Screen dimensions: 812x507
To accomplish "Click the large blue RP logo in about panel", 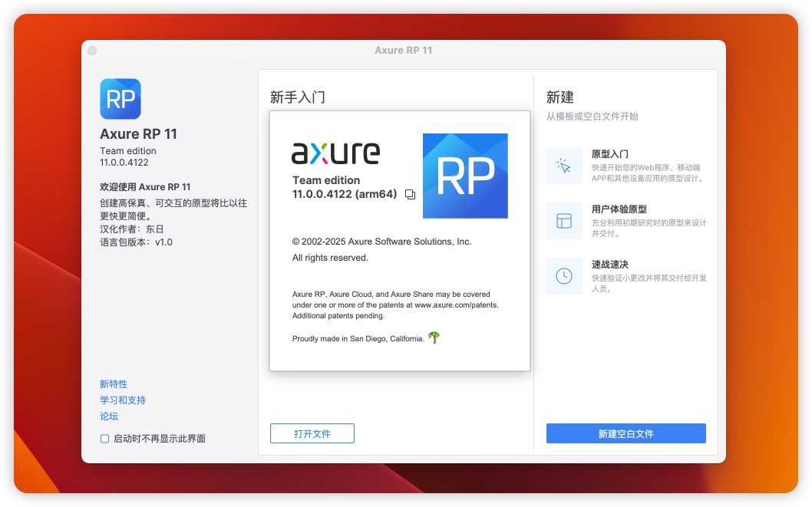I will (x=465, y=176).
